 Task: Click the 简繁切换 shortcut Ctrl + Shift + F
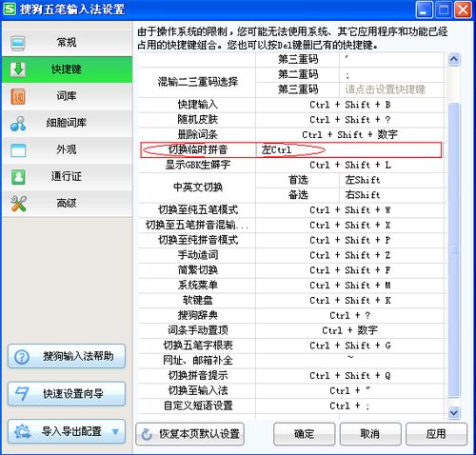tap(349, 270)
